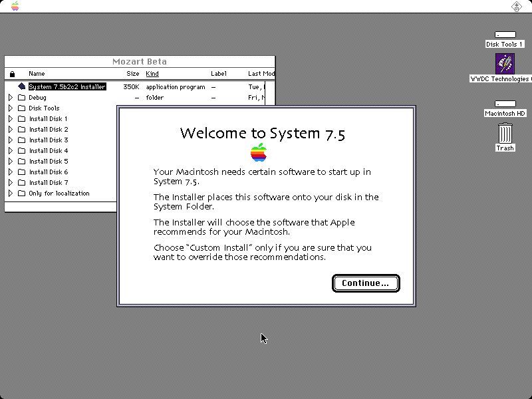Sort list by Last Modified column
This screenshot has width=532, height=399.
click(261, 74)
